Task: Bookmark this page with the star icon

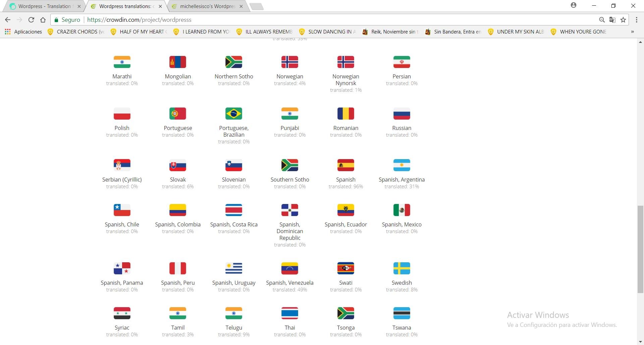Action: pos(623,20)
